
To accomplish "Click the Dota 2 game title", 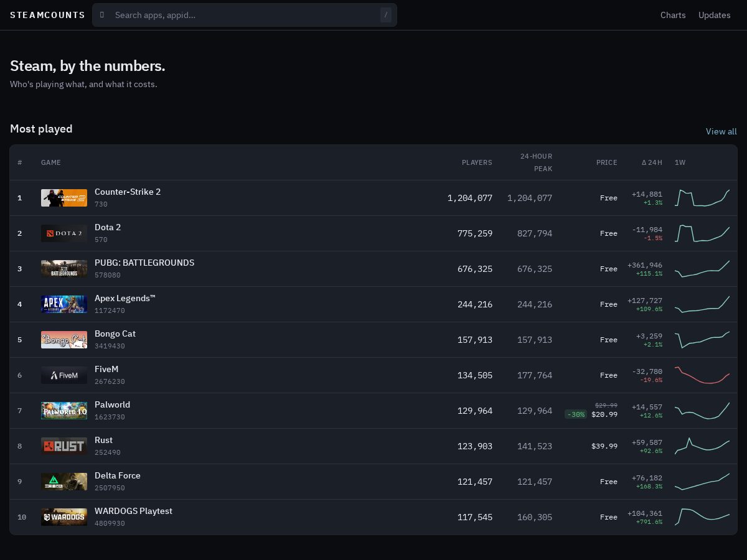I will pos(108,227).
